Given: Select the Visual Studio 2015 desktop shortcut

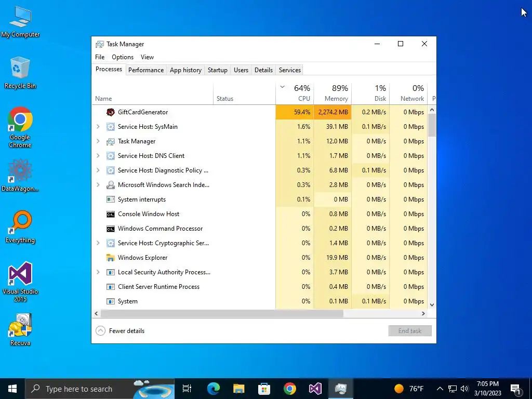Looking at the screenshot, I should [x=20, y=282].
